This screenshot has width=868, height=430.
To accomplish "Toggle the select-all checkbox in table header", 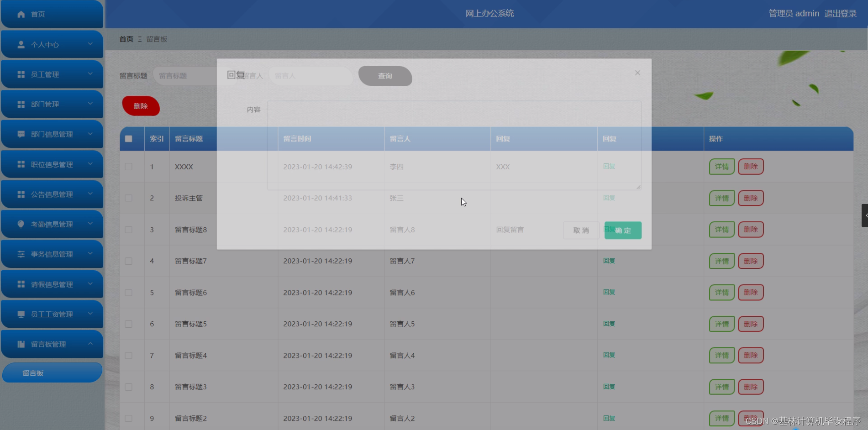I will (x=128, y=138).
